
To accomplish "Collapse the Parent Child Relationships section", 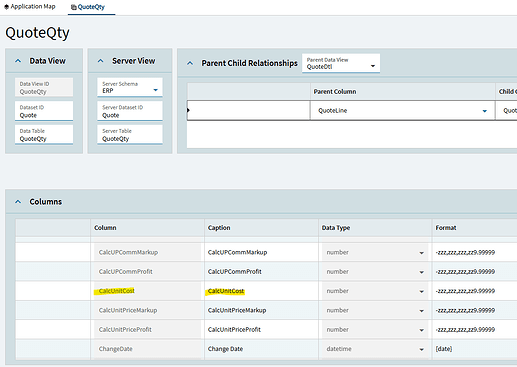I will pos(190,63).
